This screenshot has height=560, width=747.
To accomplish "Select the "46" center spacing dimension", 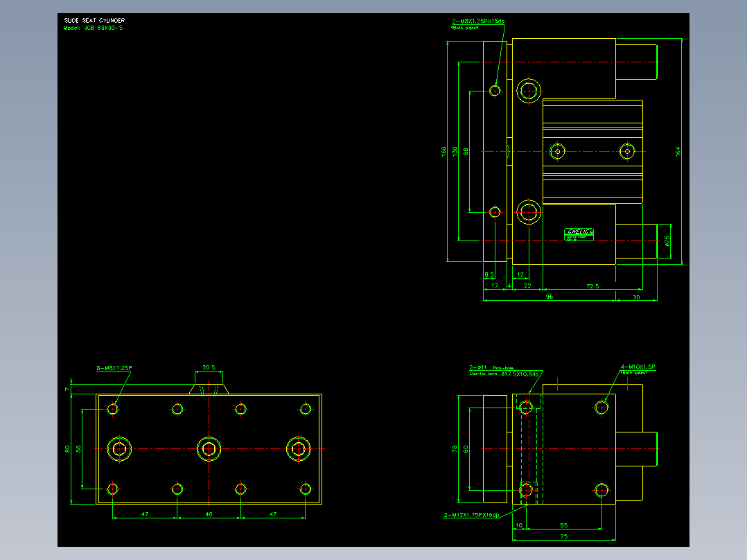I will (x=209, y=514).
